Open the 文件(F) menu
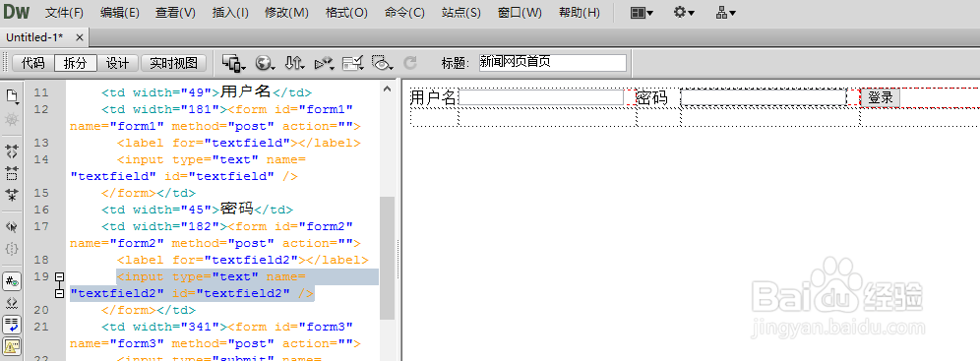Screen dimensions: 980x361 click(64, 13)
